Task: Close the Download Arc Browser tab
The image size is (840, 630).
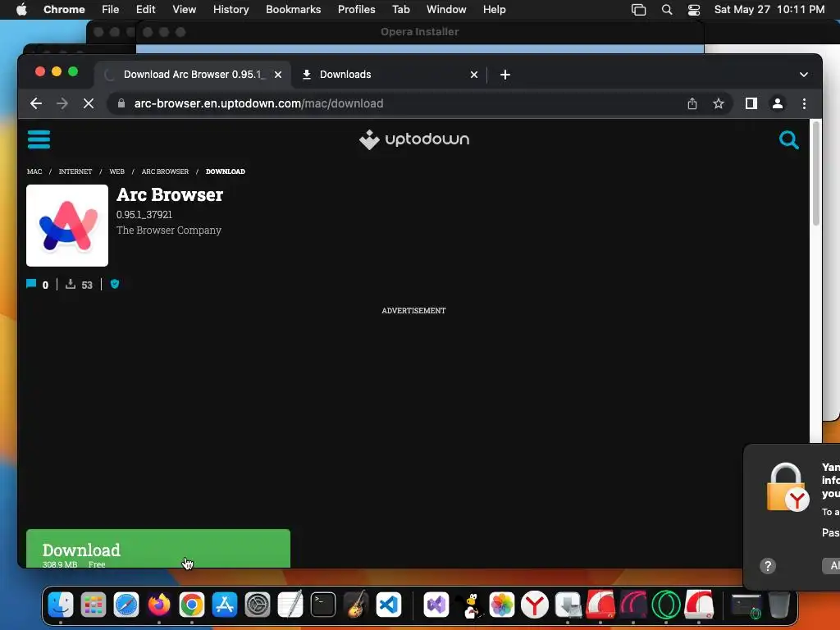Action: [278, 75]
